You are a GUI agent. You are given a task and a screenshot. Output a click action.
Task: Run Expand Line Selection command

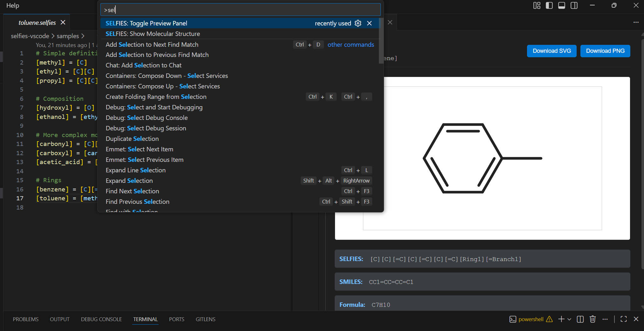240,170
